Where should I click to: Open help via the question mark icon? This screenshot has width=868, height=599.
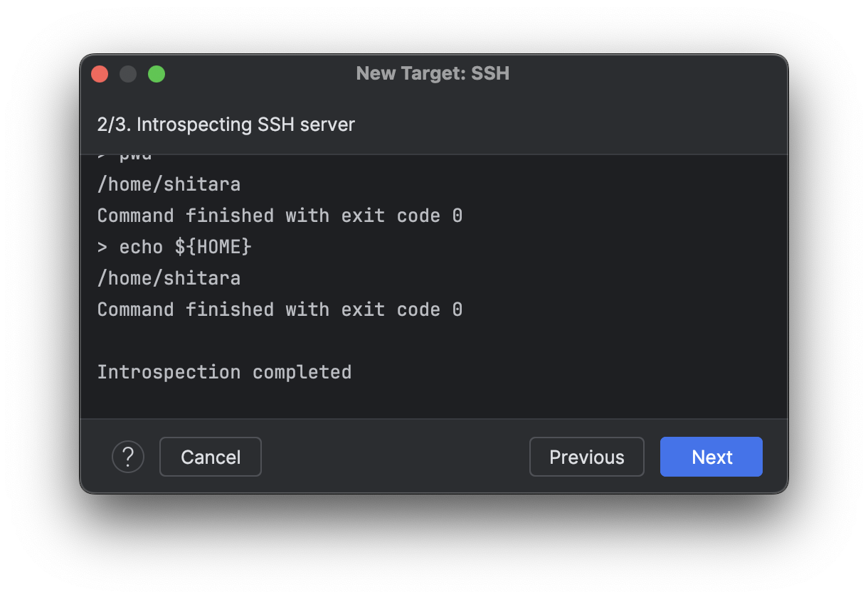(128, 457)
